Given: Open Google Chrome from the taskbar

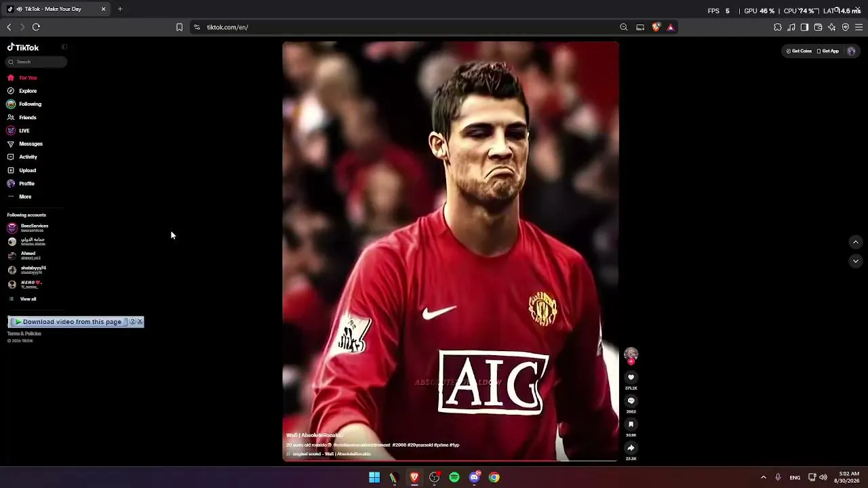Looking at the screenshot, I should [x=494, y=477].
